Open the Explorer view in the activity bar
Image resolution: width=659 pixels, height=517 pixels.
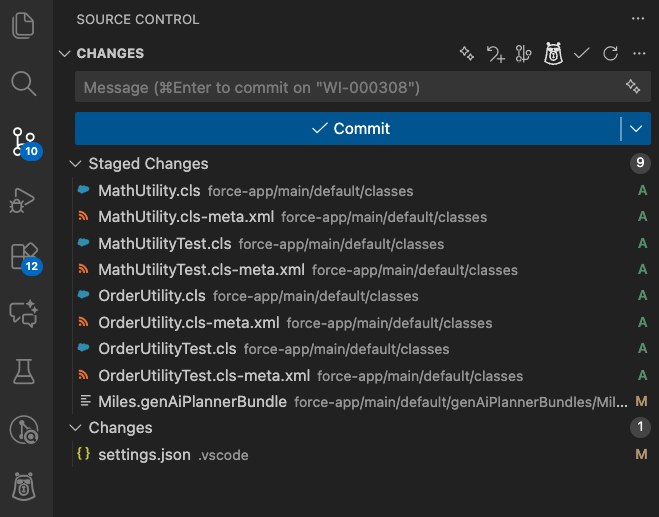(23, 25)
